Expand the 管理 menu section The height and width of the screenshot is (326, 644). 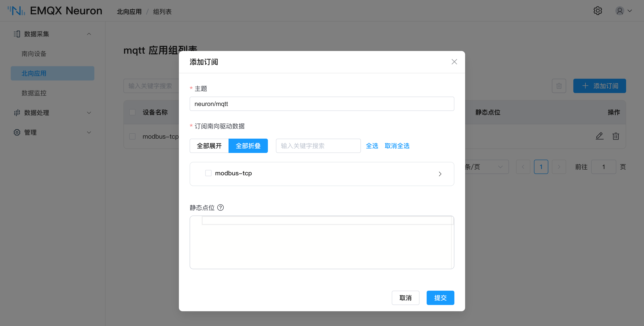[89, 133]
